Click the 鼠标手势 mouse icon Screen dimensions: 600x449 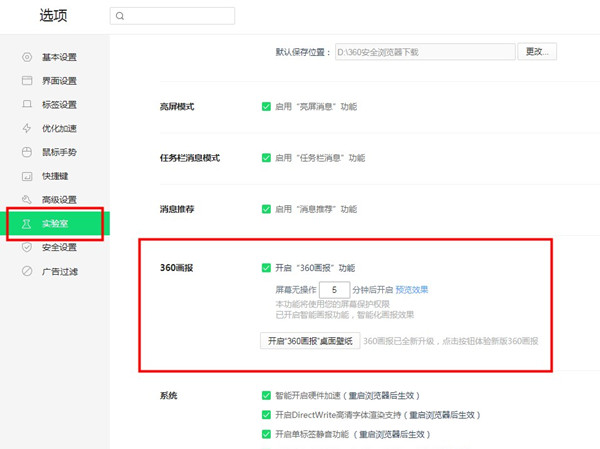pos(27,152)
